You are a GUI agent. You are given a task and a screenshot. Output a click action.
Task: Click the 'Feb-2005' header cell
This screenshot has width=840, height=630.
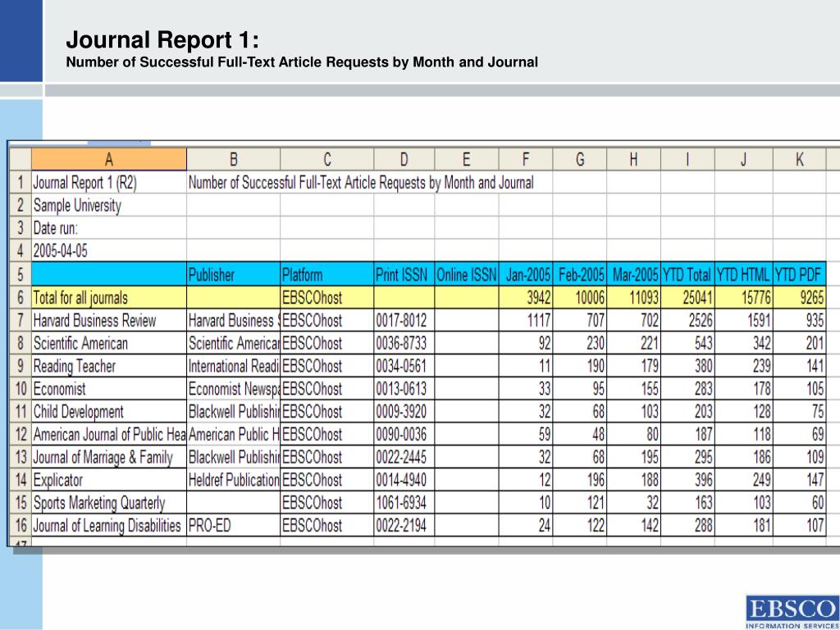point(580,274)
